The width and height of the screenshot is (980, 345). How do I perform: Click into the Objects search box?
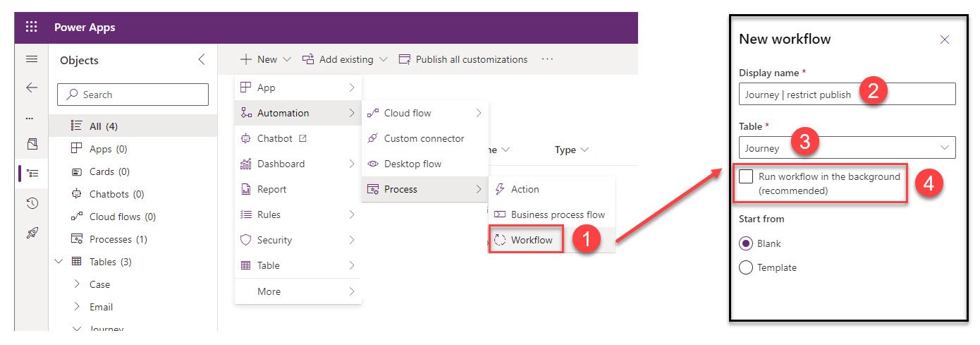point(133,95)
